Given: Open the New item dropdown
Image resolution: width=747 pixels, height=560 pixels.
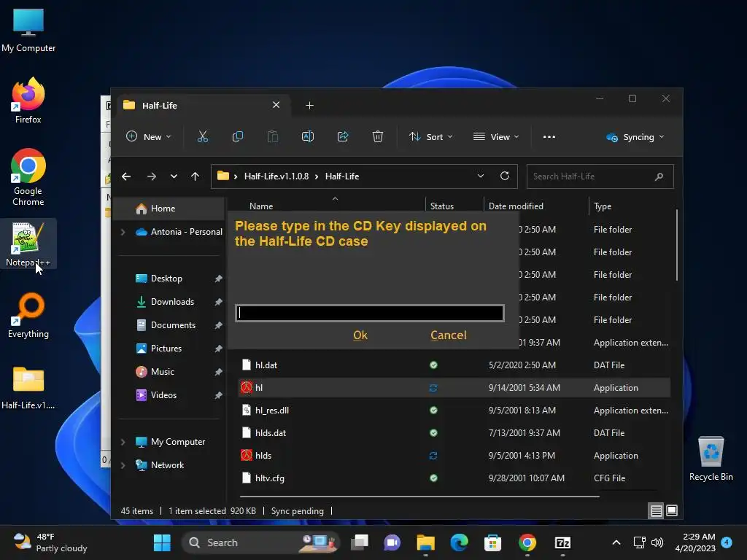Looking at the screenshot, I should tap(148, 137).
